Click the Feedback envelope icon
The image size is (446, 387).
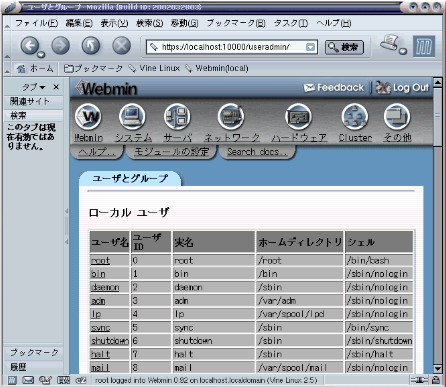tap(309, 88)
